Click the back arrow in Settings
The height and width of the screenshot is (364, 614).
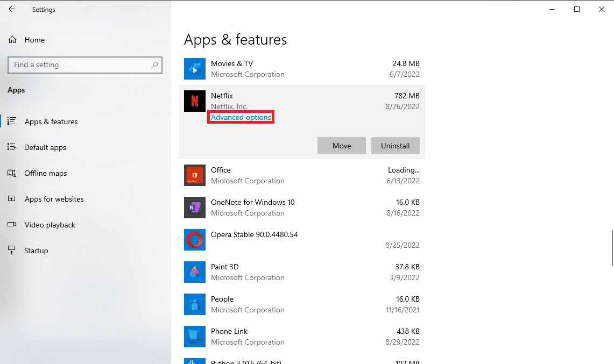click(x=12, y=9)
